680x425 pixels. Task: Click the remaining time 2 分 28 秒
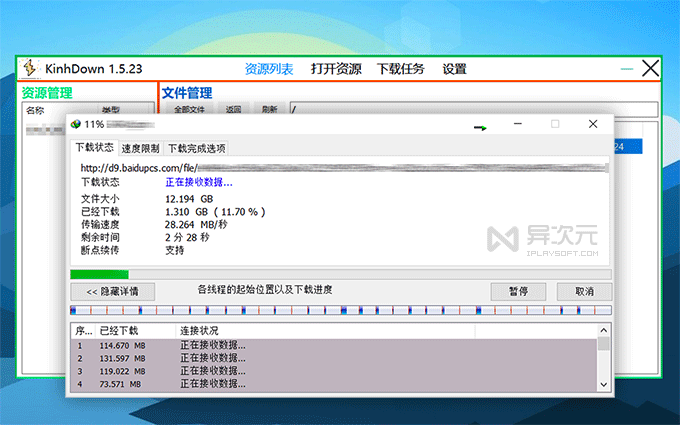[x=187, y=238]
